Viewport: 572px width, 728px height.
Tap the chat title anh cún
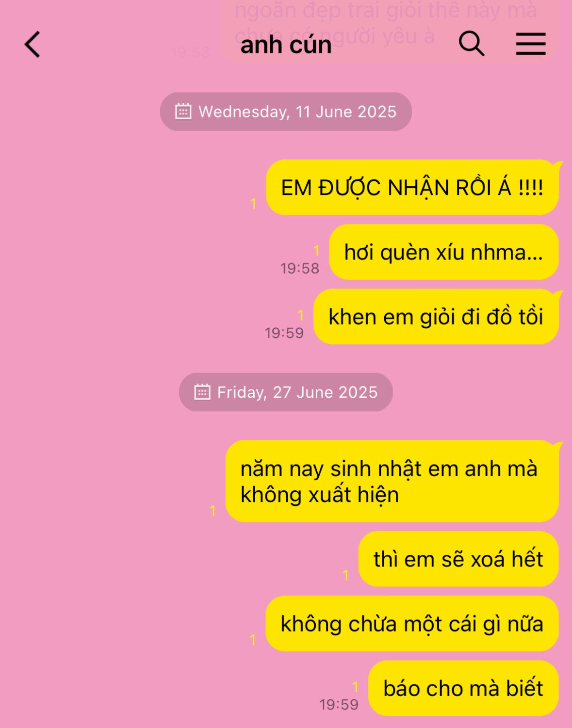coord(286,45)
